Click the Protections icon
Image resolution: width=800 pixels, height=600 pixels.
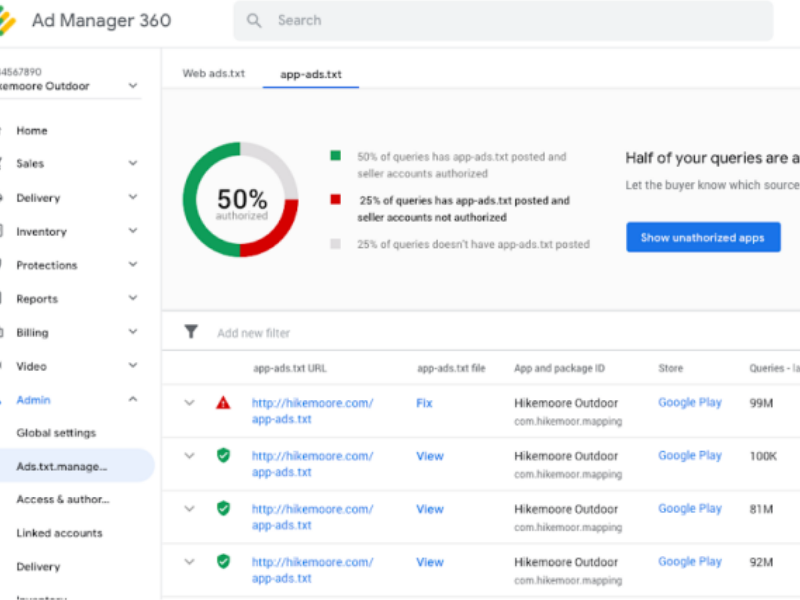pyautogui.click(x=4, y=265)
